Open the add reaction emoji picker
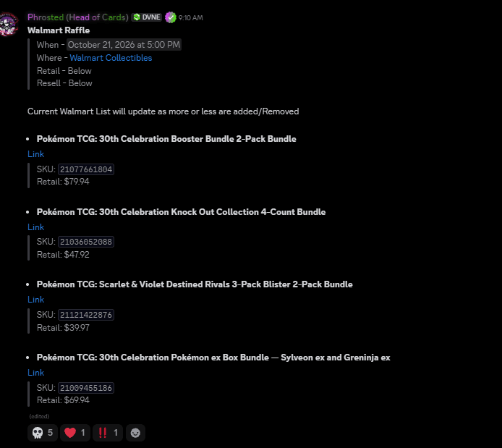Viewport: 502px width, 448px height. pos(135,433)
